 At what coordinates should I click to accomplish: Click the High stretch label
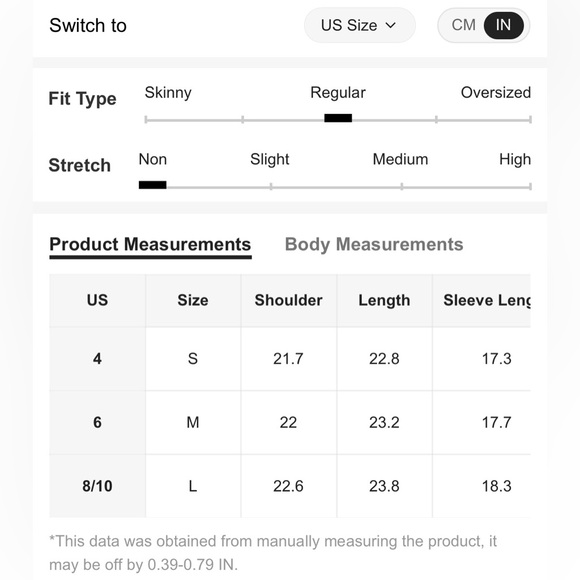515,160
